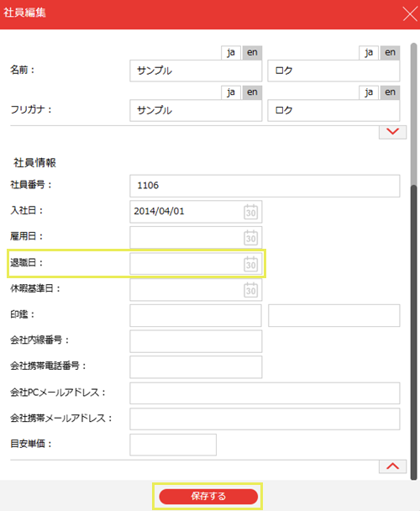Close the 社員編集 dialog
Viewport: 420px width, 511px height.
(x=410, y=14)
